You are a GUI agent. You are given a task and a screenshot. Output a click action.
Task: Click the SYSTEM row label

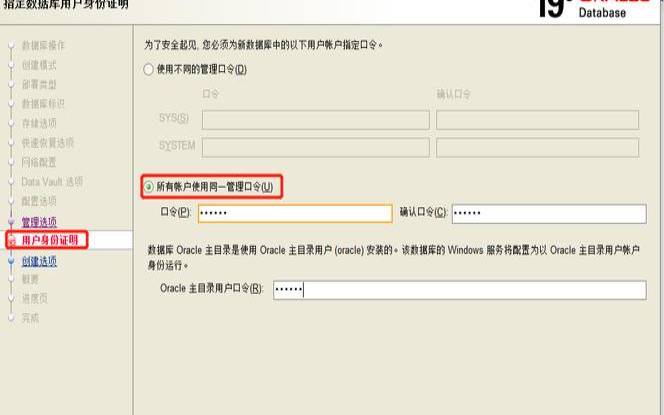click(x=177, y=145)
